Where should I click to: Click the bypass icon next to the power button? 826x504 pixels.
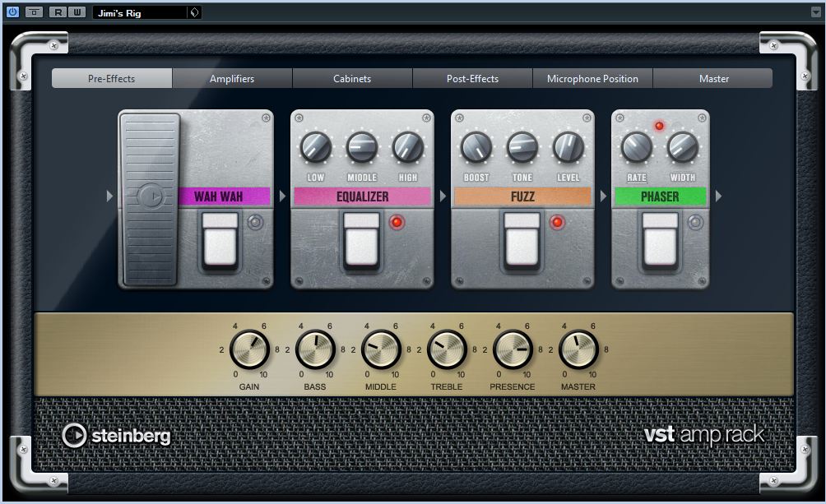(x=33, y=12)
